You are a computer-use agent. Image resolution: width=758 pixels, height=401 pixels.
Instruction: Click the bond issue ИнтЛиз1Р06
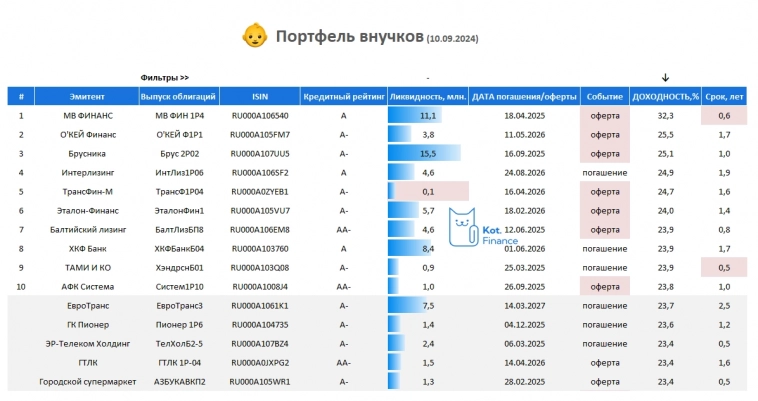point(179,172)
